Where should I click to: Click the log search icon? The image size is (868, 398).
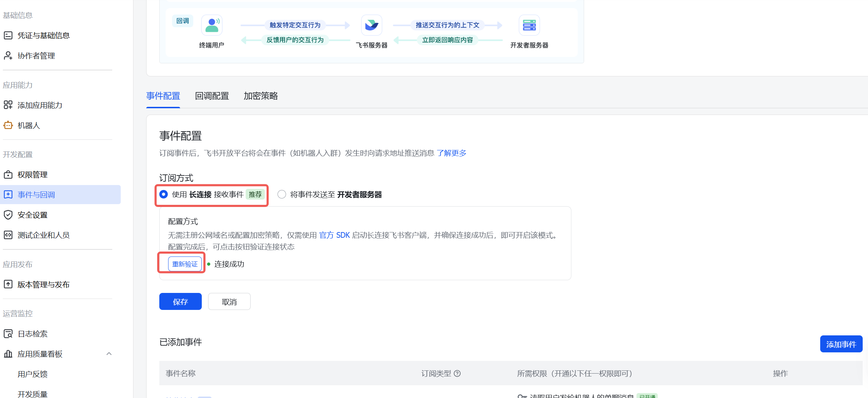(8, 334)
